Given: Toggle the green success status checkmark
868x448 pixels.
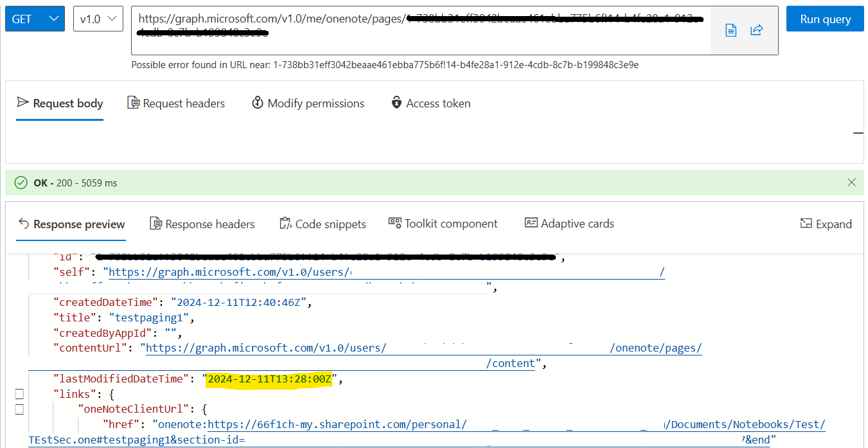Looking at the screenshot, I should 19,183.
